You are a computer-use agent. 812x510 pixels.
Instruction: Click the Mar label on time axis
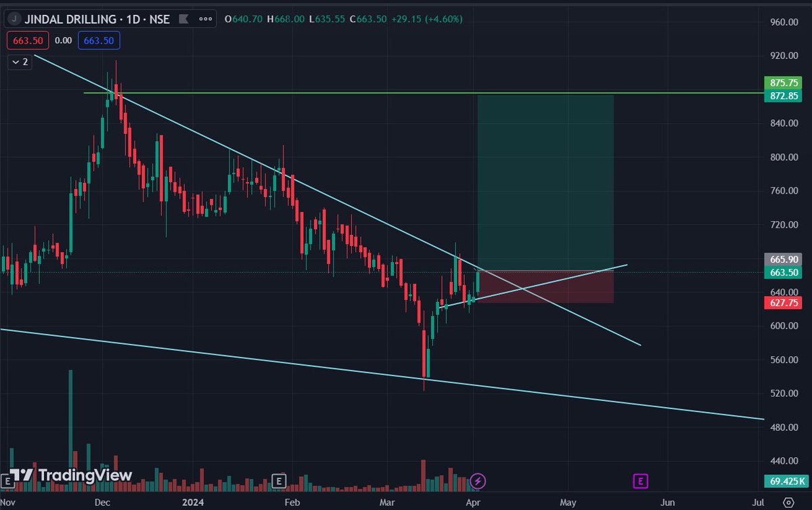click(387, 503)
